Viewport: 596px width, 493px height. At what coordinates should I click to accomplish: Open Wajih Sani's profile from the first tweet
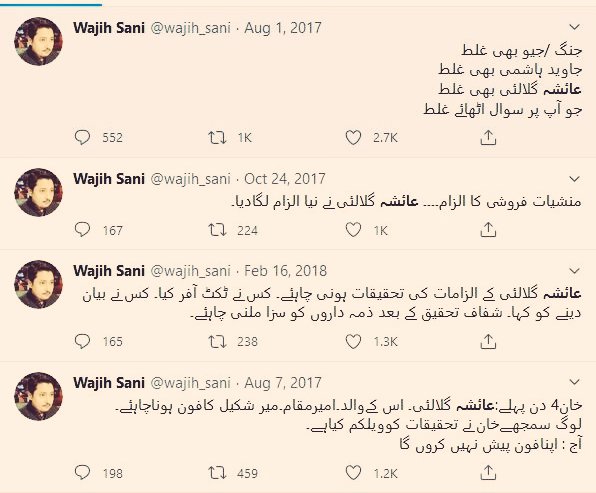click(x=109, y=28)
